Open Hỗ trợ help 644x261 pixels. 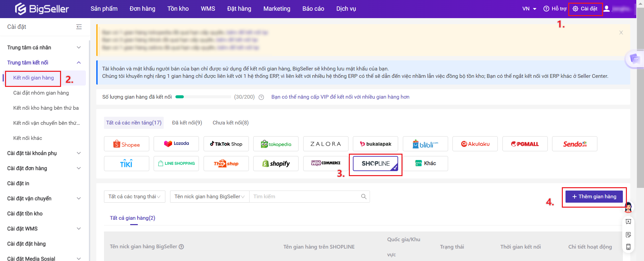pos(555,9)
